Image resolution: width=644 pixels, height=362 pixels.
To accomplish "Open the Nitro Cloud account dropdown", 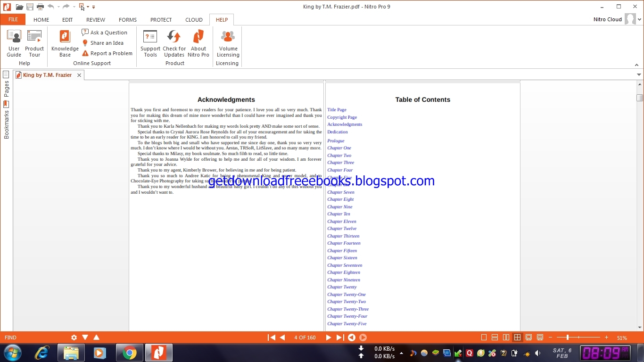I will 640,19.
